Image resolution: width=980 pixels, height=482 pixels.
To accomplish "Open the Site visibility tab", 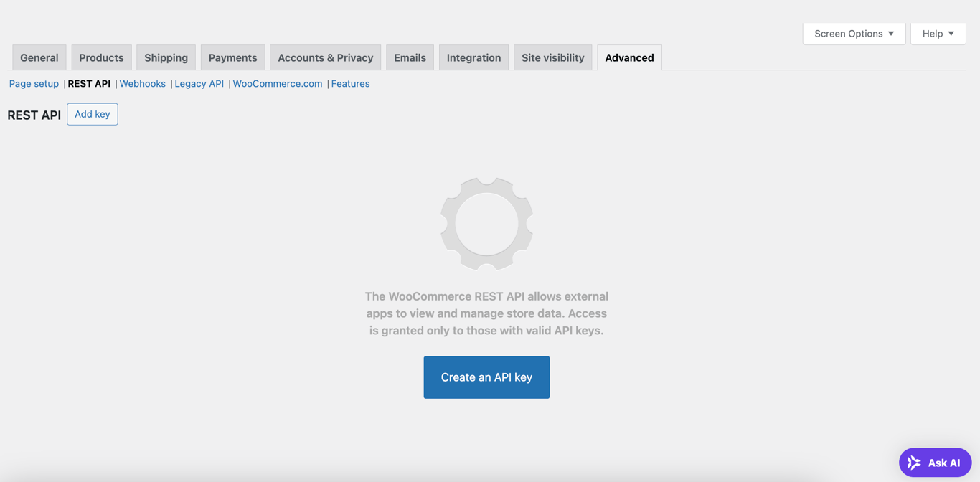I will coord(552,57).
